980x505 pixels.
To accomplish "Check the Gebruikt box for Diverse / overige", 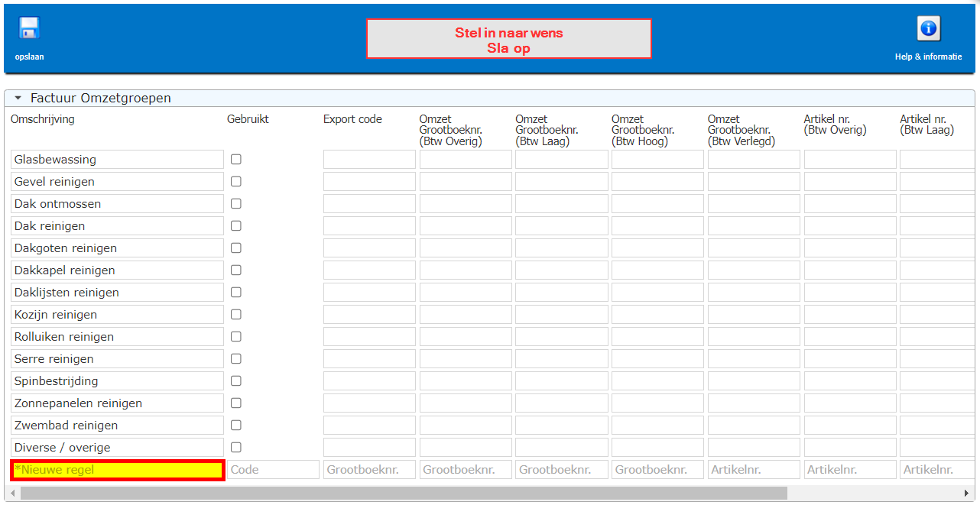I will tap(236, 448).
